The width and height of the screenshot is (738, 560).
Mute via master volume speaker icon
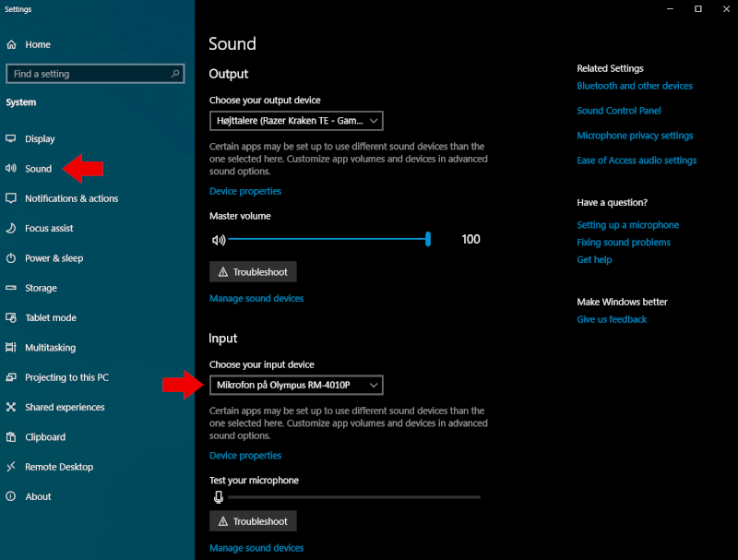219,240
